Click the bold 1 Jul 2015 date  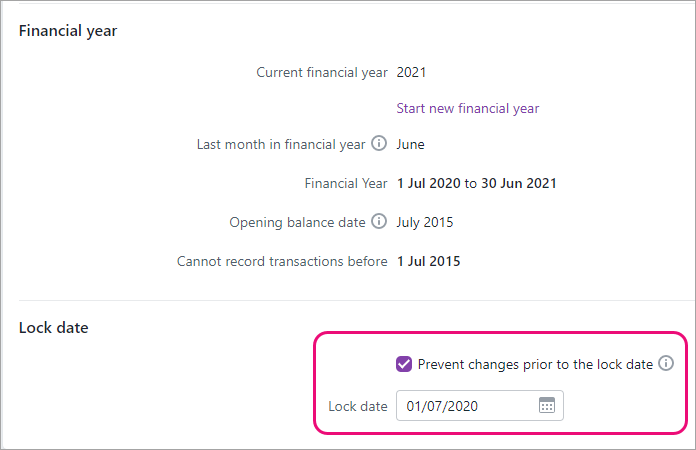(428, 262)
